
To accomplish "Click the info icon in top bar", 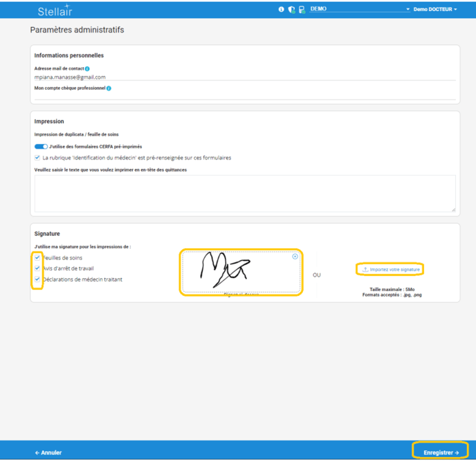I will (281, 10).
